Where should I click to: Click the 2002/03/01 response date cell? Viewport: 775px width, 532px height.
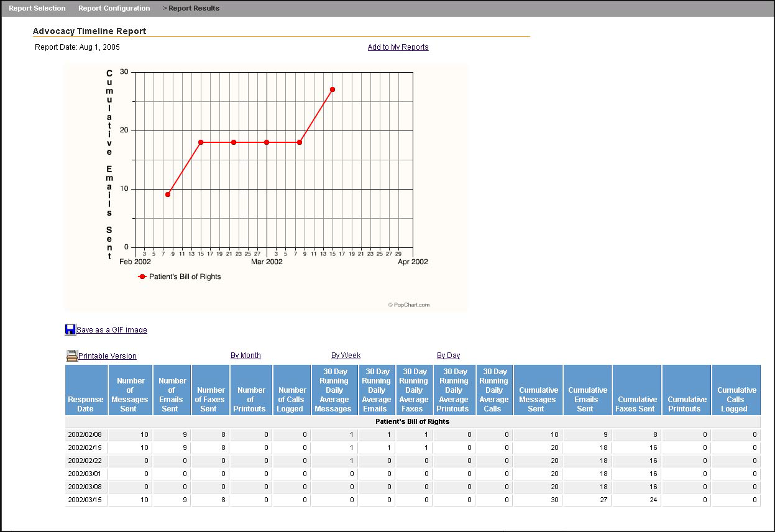pyautogui.click(x=86, y=474)
